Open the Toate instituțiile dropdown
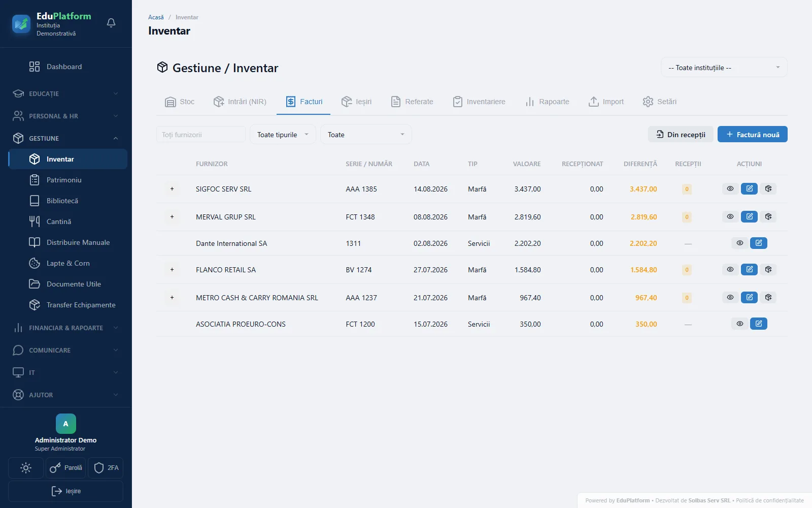 pos(724,68)
